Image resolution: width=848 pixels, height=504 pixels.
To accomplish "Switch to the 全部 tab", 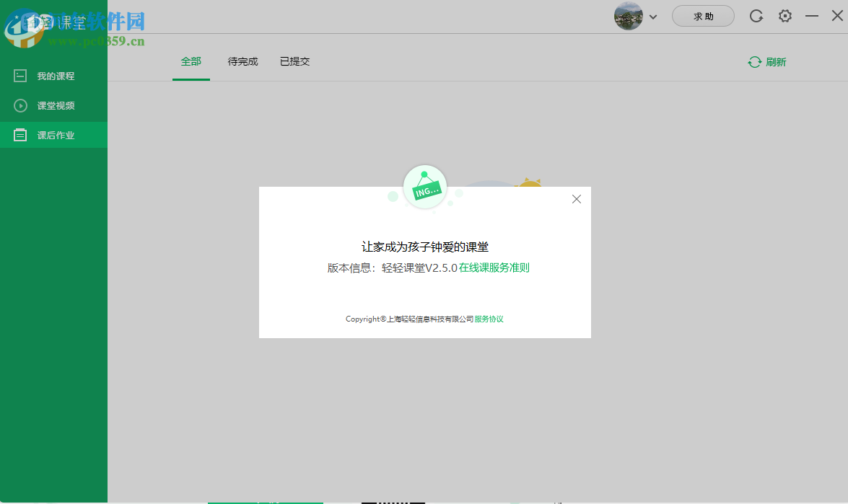I will 191,61.
